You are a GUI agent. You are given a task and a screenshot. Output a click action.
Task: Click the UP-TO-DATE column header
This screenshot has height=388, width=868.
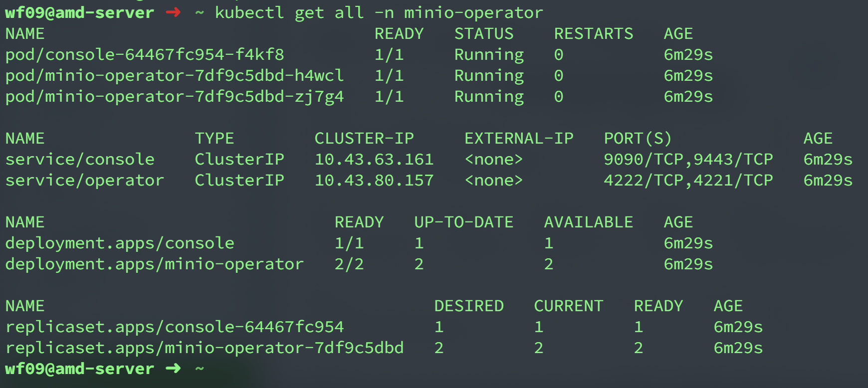click(464, 222)
